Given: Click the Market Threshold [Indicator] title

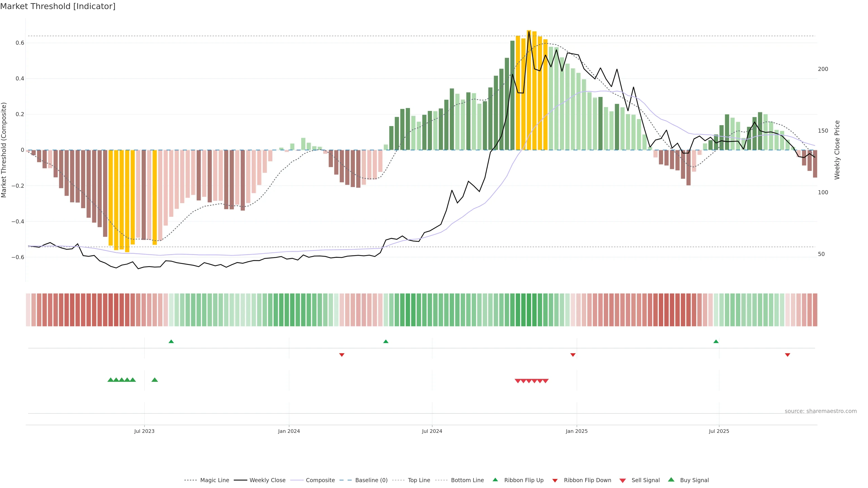Looking at the screenshot, I should (x=58, y=6).
